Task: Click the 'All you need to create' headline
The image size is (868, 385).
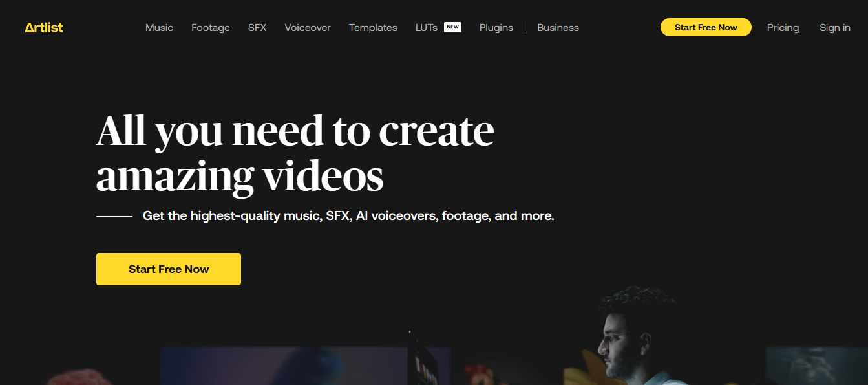Action: click(x=295, y=155)
